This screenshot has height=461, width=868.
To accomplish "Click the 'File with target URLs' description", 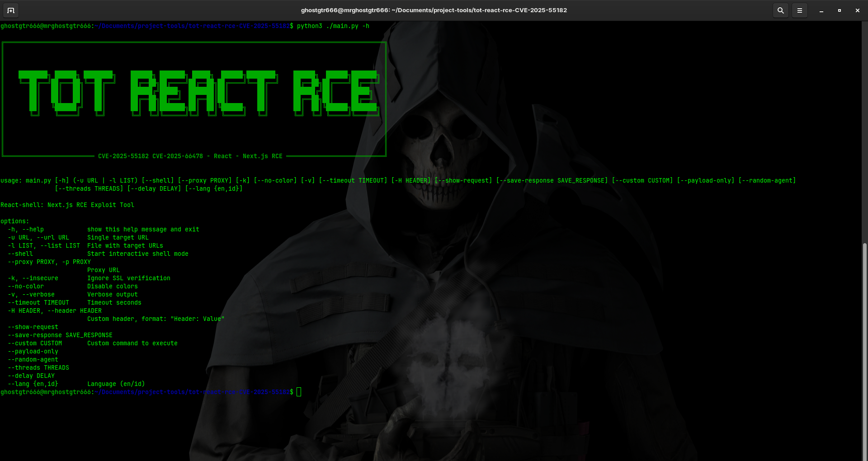I will [x=125, y=246].
